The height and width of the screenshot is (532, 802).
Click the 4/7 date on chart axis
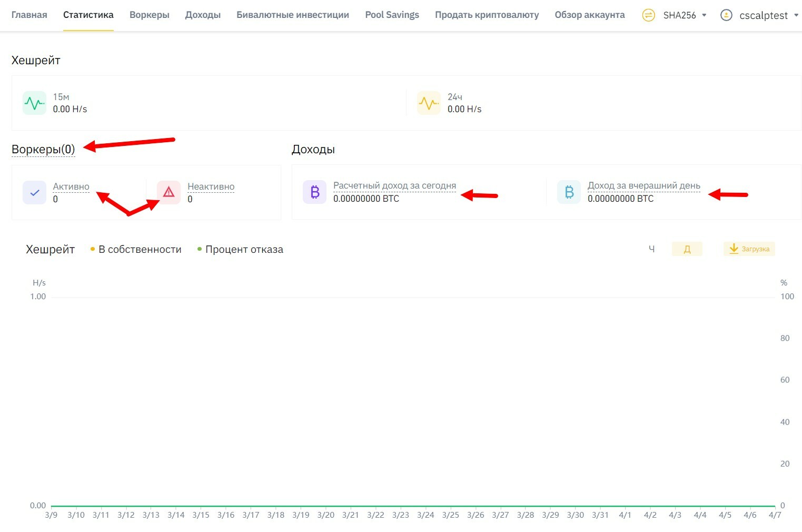click(775, 515)
